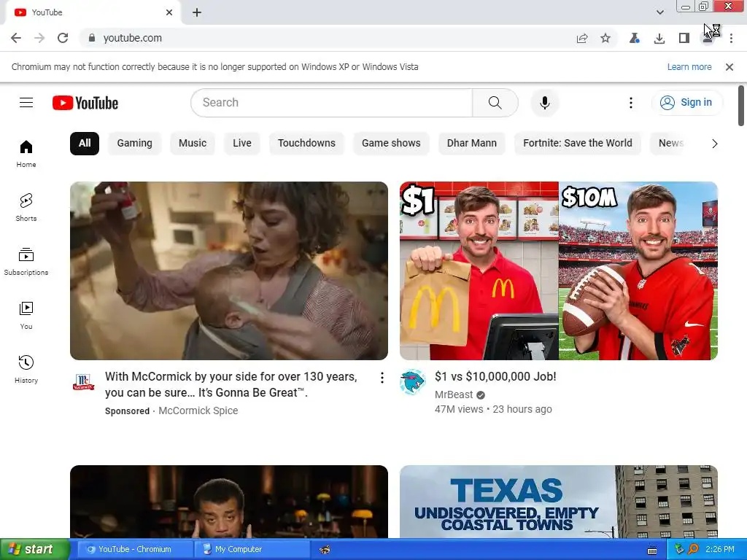
Task: Focus the YouTube Search field
Action: [332, 102]
